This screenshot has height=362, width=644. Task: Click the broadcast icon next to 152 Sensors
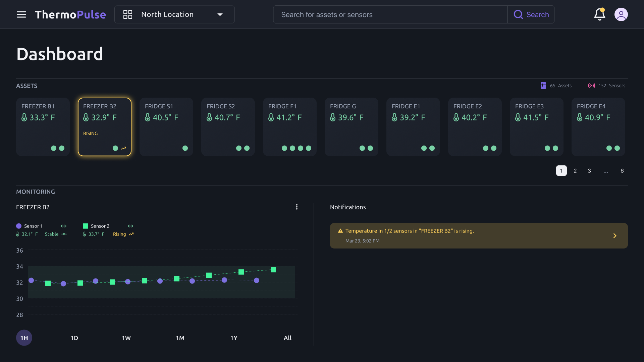click(592, 86)
